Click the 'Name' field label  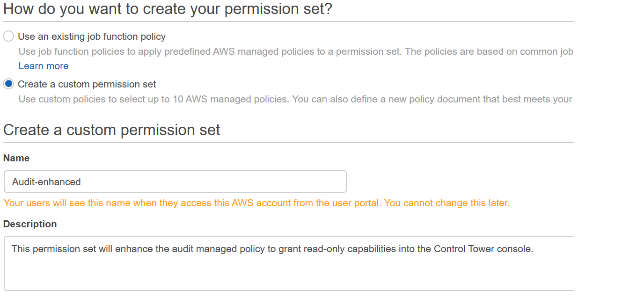click(x=16, y=158)
